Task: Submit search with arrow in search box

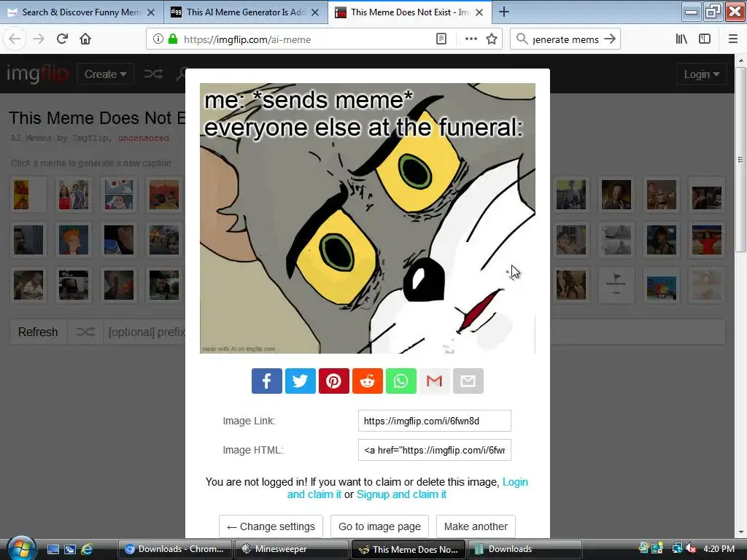Action: tap(610, 39)
